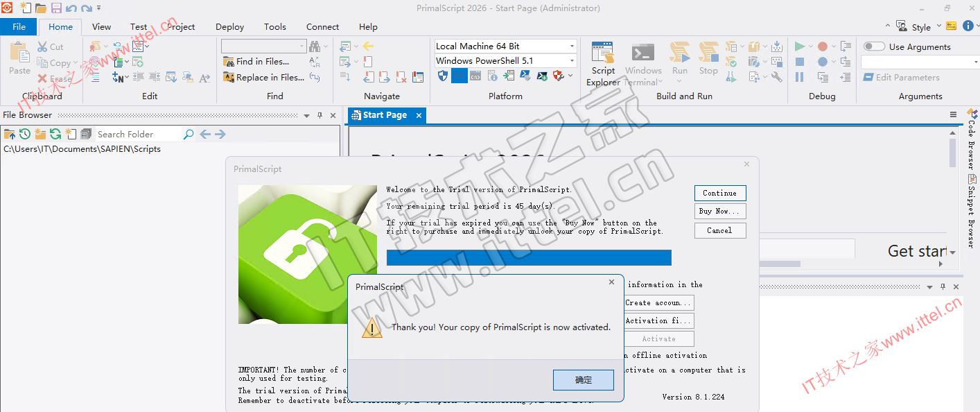Click the yellow navigate back arrow
This screenshot has width=980, height=412.
pyautogui.click(x=368, y=46)
